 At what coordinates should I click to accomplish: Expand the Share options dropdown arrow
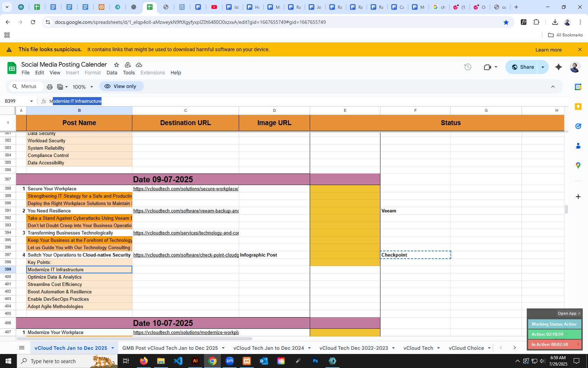[543, 67]
